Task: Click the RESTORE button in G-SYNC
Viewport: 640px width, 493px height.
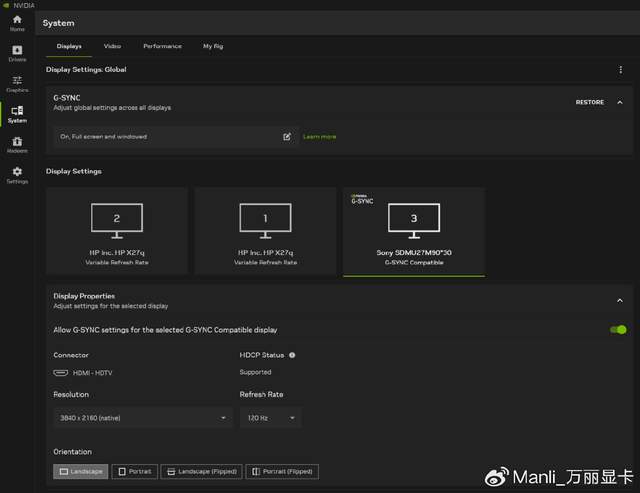Action: pyautogui.click(x=589, y=102)
